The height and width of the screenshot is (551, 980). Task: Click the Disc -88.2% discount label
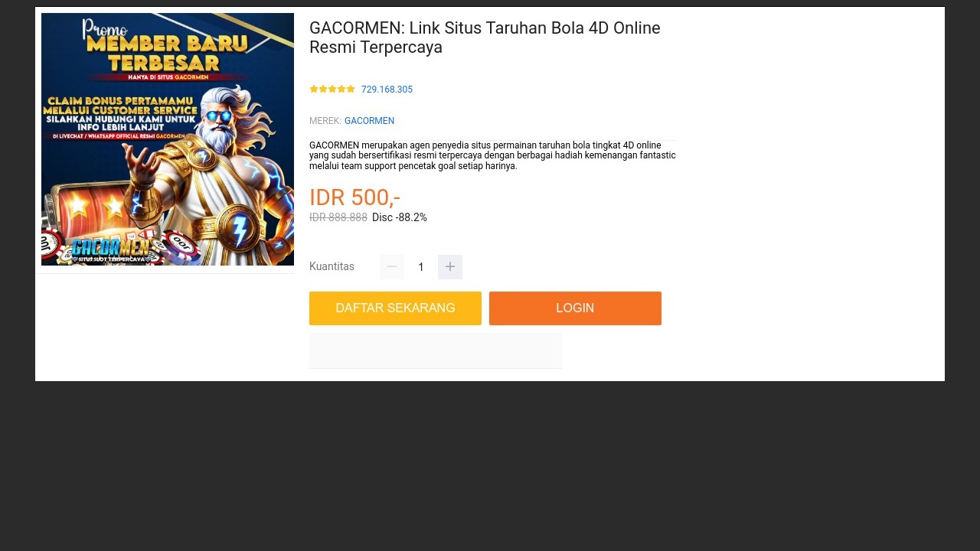point(400,217)
